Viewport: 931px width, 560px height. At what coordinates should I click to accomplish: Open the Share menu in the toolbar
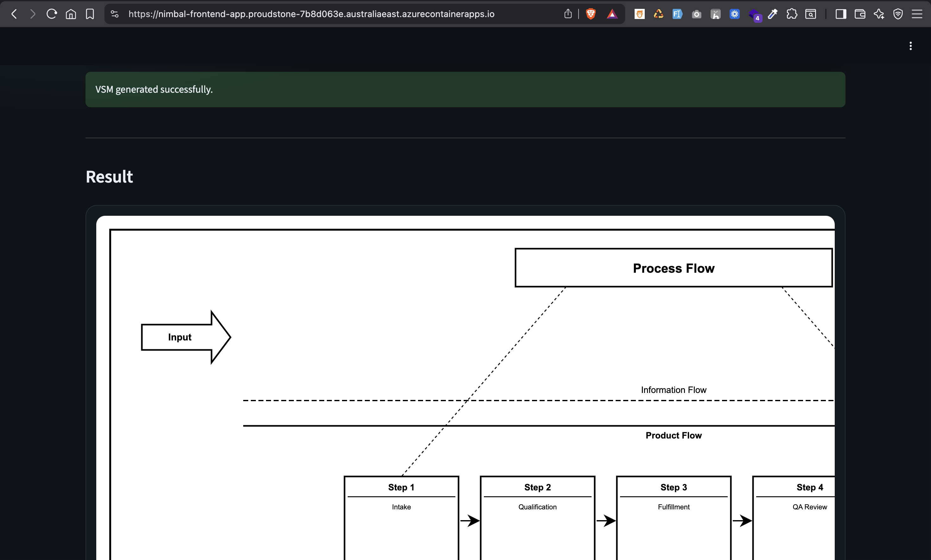(568, 14)
